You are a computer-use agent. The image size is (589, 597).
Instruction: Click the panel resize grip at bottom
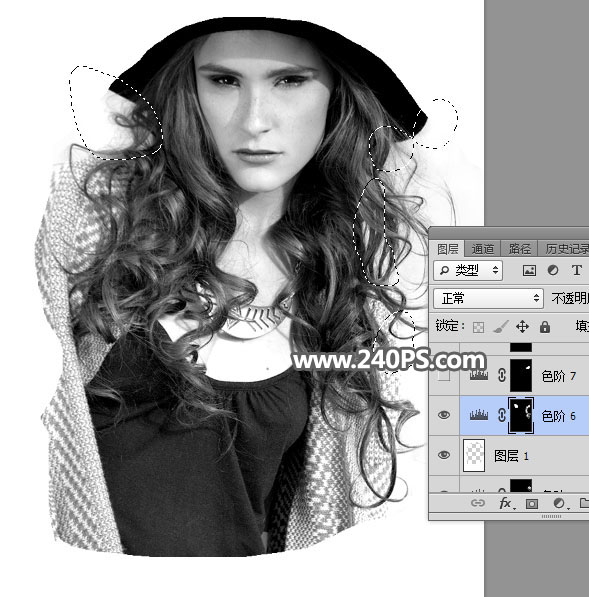point(551,516)
